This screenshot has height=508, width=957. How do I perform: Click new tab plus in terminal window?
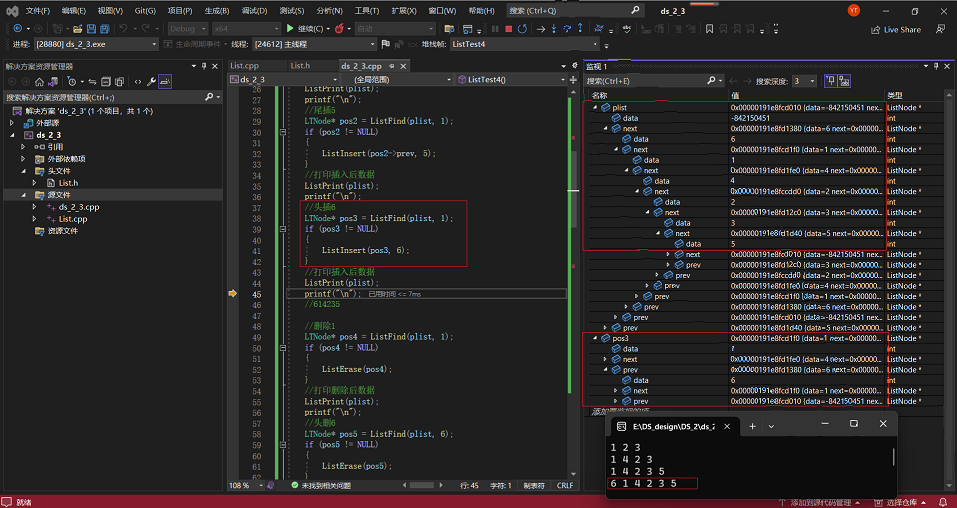(x=752, y=426)
